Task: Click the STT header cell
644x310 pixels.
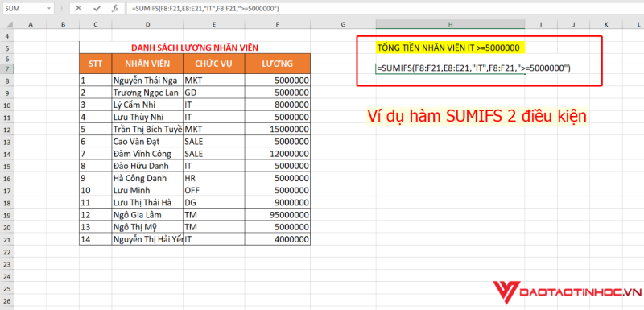Action: (x=95, y=64)
